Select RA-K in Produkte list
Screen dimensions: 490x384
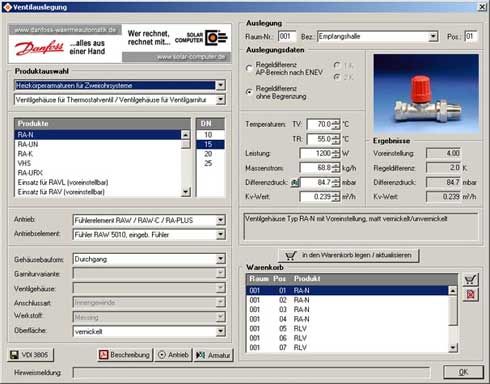click(x=98, y=154)
